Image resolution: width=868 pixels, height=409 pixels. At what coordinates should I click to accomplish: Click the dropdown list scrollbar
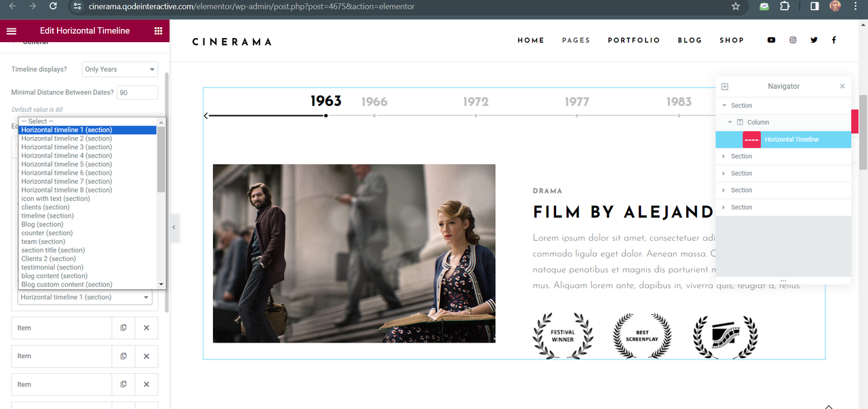(x=161, y=159)
